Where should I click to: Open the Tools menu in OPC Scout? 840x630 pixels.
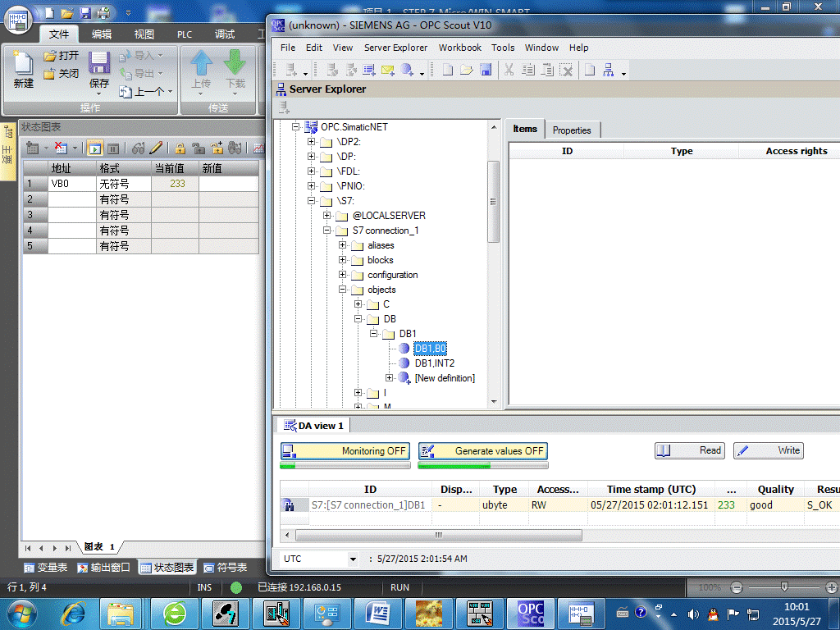[503, 48]
